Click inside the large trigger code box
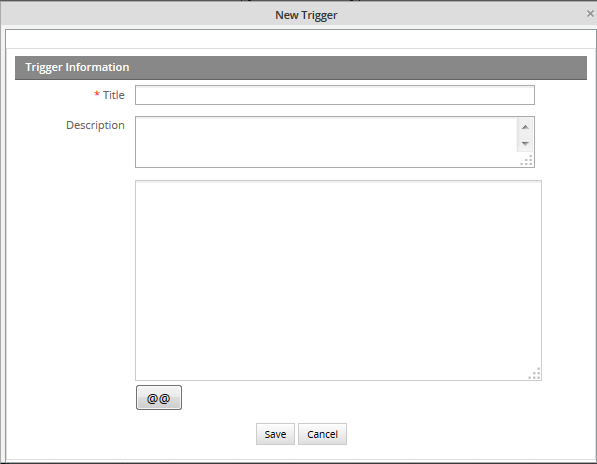Screen dimensions: 597x464 point(338,281)
